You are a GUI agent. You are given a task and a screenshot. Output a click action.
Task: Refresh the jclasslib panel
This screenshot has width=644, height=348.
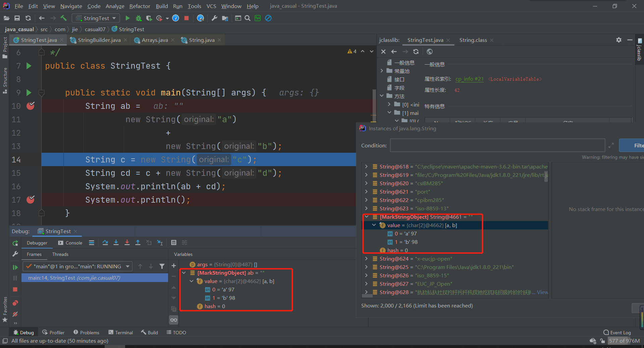click(x=416, y=52)
